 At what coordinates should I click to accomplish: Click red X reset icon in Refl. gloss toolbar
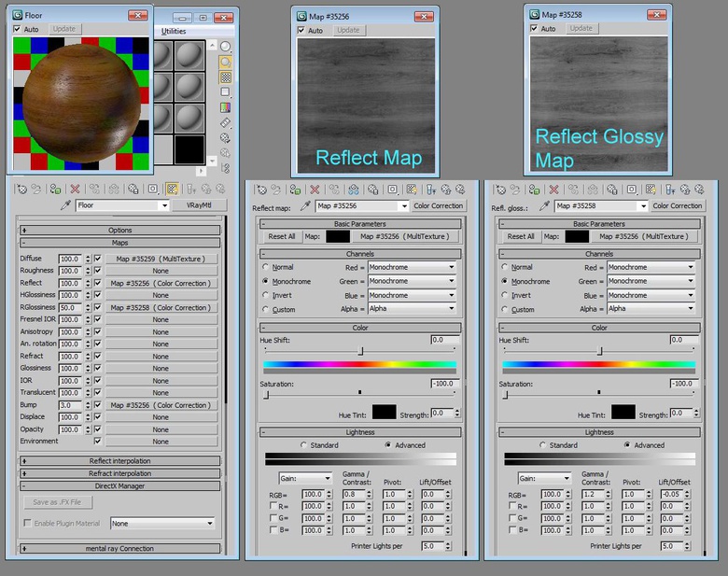(x=553, y=190)
